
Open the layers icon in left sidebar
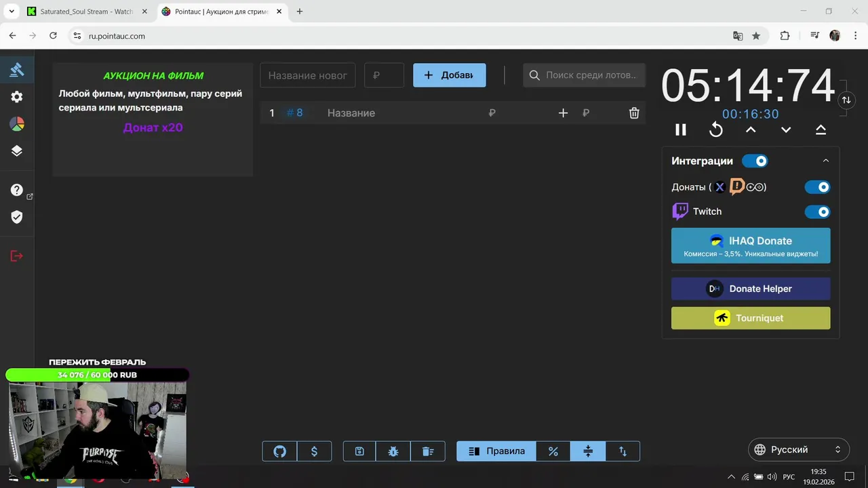click(17, 151)
